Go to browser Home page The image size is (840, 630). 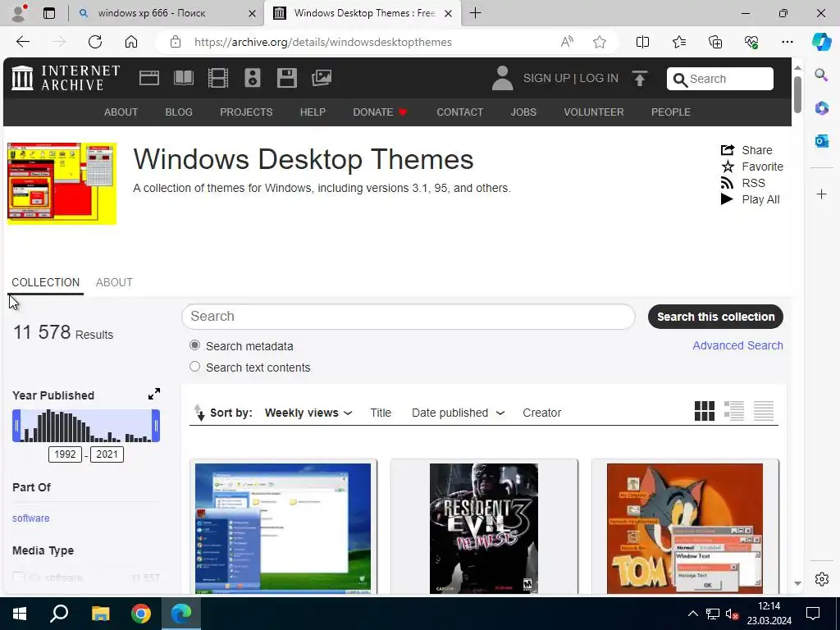click(131, 42)
